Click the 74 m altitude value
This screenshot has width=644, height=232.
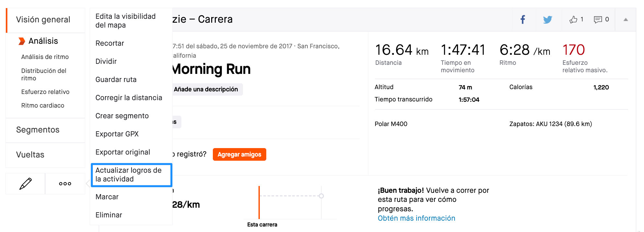(466, 87)
